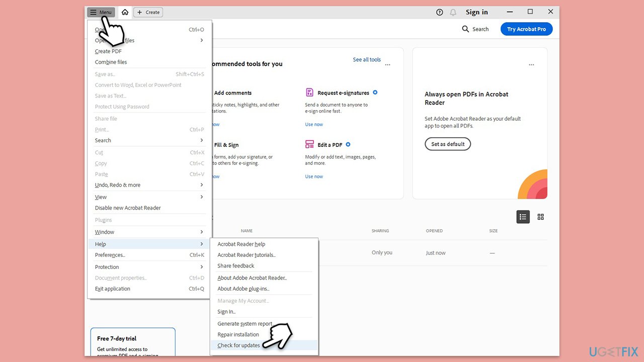The width and height of the screenshot is (644, 362).
Task: Sort by the NAME column header
Action: (247, 231)
